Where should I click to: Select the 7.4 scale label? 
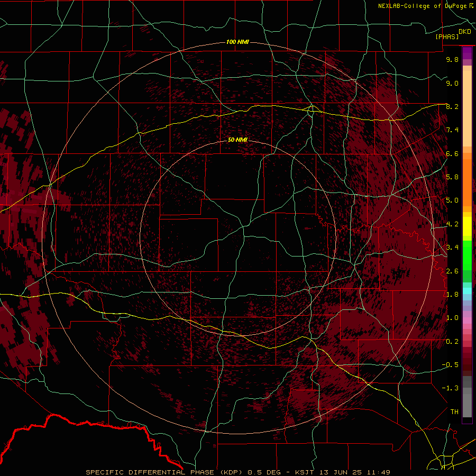tap(452, 130)
